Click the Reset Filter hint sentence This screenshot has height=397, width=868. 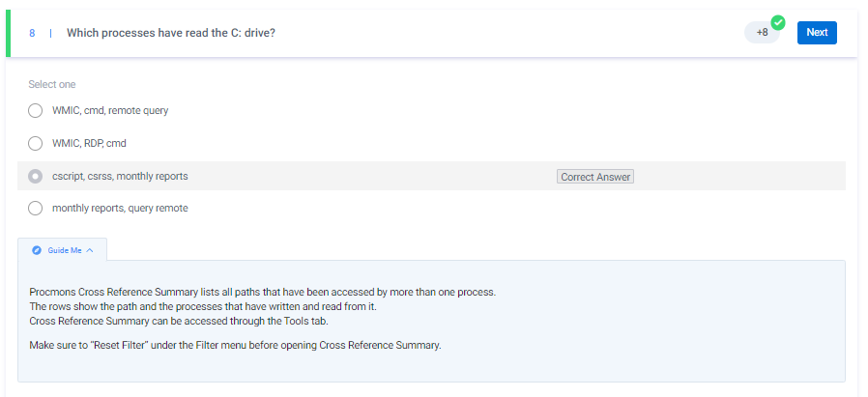(x=235, y=346)
